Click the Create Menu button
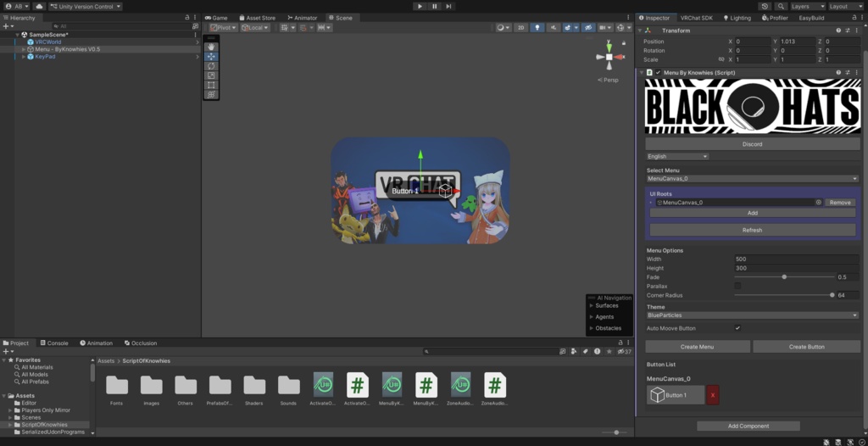Viewport: 868px width, 446px height. [698, 347]
